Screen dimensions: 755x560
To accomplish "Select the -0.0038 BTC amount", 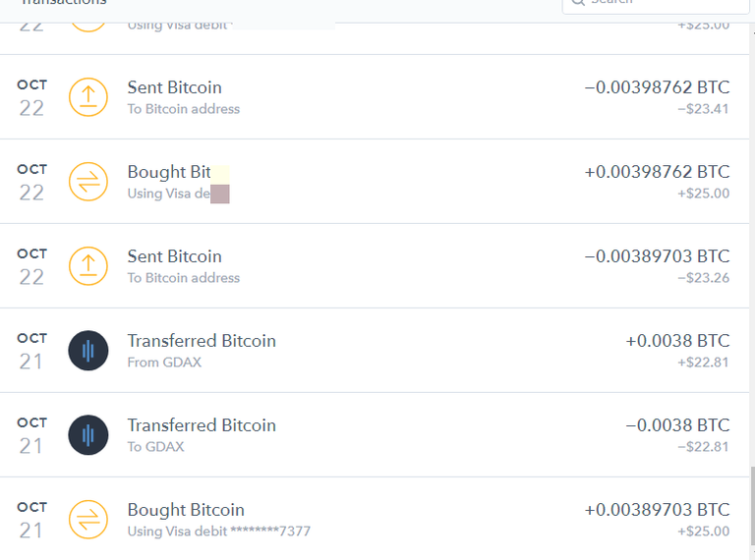I will click(677, 425).
